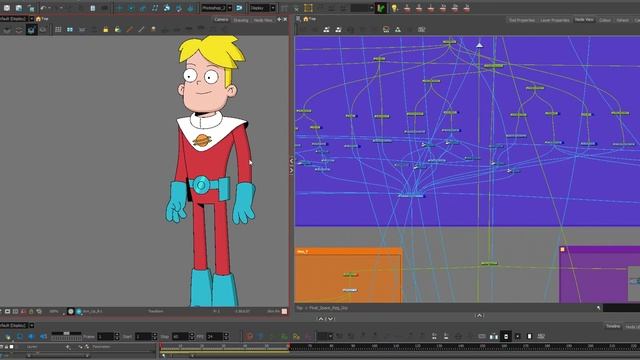This screenshot has height=360, width=640.
Task: Click the up chevron below Node View
Action: point(479,316)
